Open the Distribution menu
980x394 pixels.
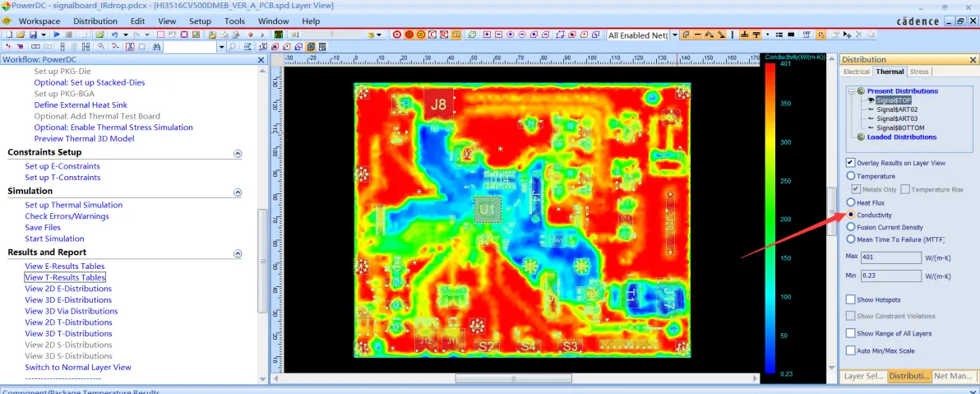click(95, 21)
